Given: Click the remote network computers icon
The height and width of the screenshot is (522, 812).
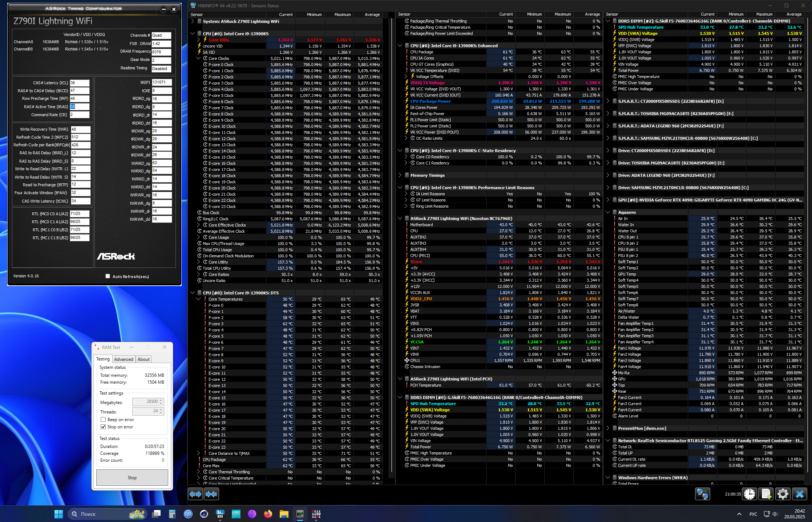Looking at the screenshot, I should pos(702,494).
